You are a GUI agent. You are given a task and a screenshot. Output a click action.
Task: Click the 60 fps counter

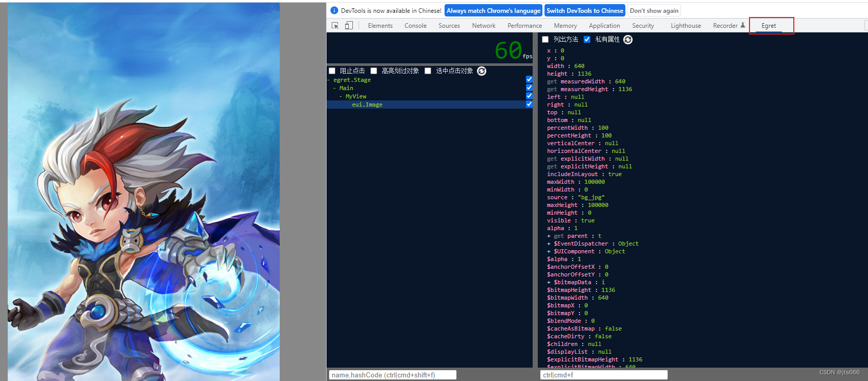[x=513, y=50]
